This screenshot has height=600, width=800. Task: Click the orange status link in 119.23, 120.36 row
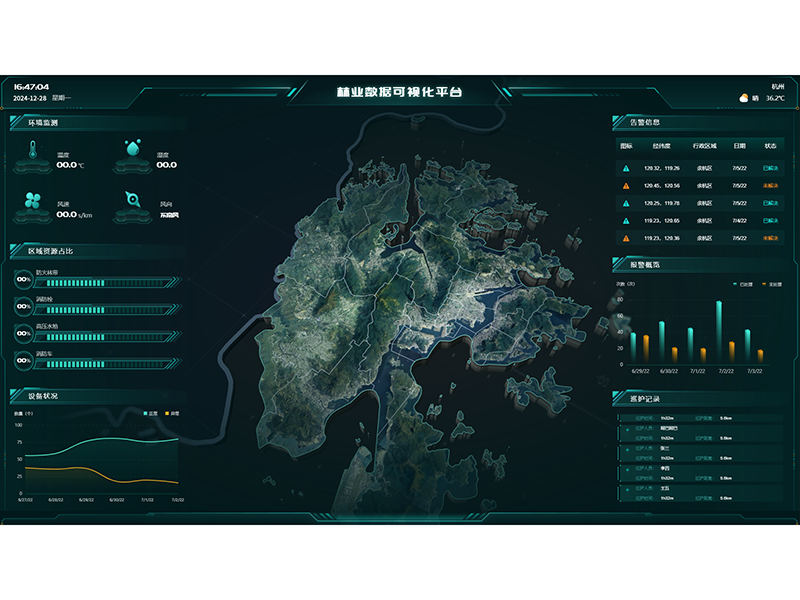click(x=770, y=238)
